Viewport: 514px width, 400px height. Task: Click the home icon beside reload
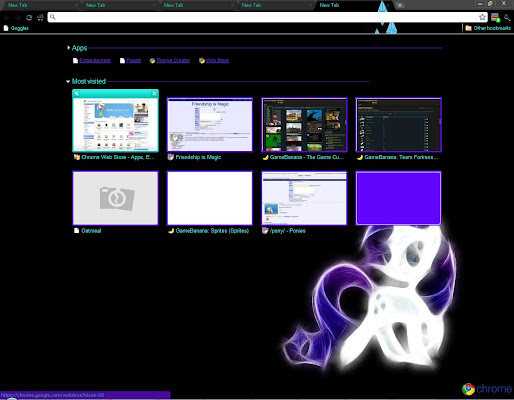click(40, 17)
